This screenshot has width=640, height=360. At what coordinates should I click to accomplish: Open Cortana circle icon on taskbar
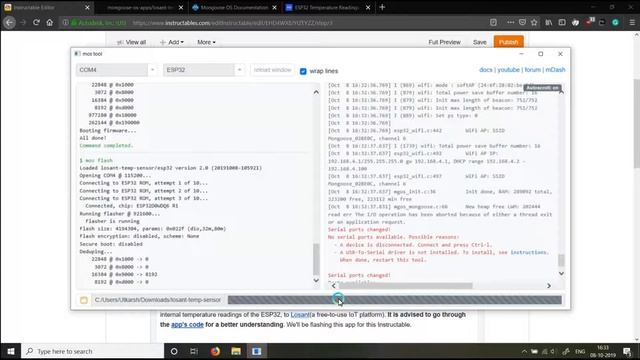(174, 351)
